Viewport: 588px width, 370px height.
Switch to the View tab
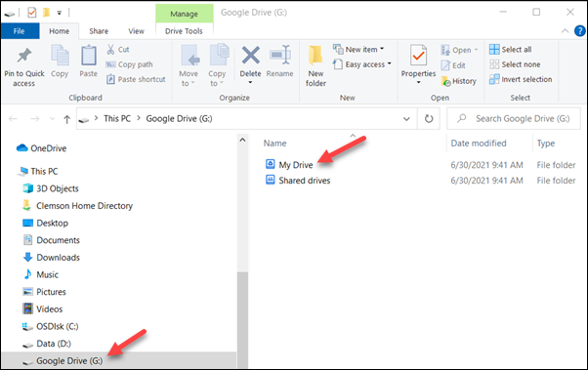click(136, 31)
